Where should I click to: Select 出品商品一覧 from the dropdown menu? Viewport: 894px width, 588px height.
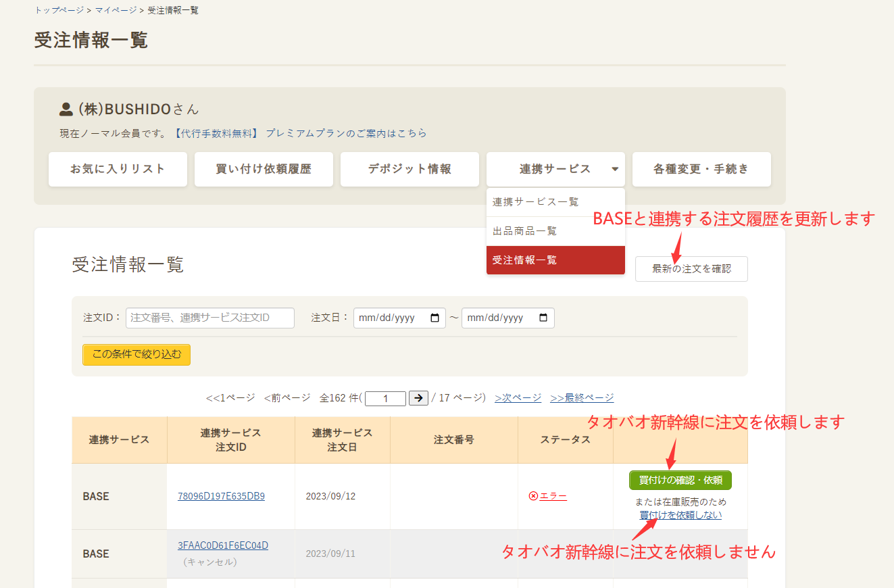526,230
